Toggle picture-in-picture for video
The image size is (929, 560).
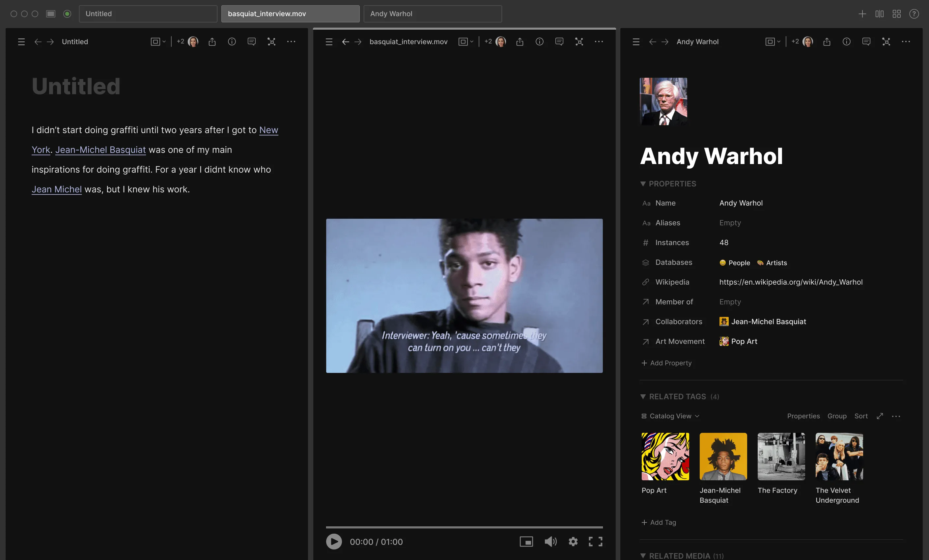[x=526, y=542]
